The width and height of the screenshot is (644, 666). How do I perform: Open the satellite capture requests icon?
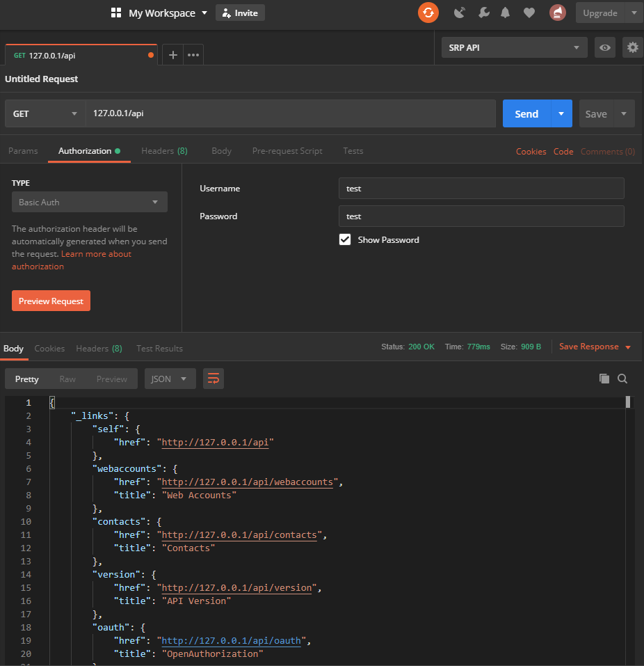click(459, 13)
